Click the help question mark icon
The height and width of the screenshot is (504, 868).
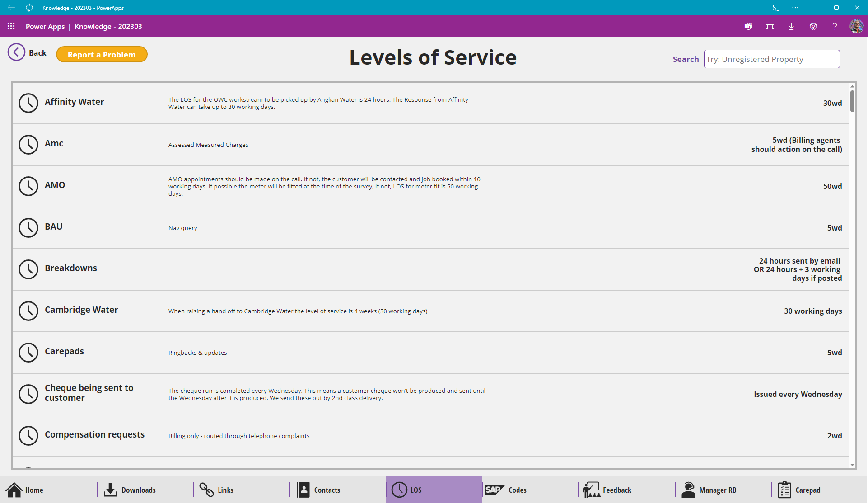[x=835, y=26]
